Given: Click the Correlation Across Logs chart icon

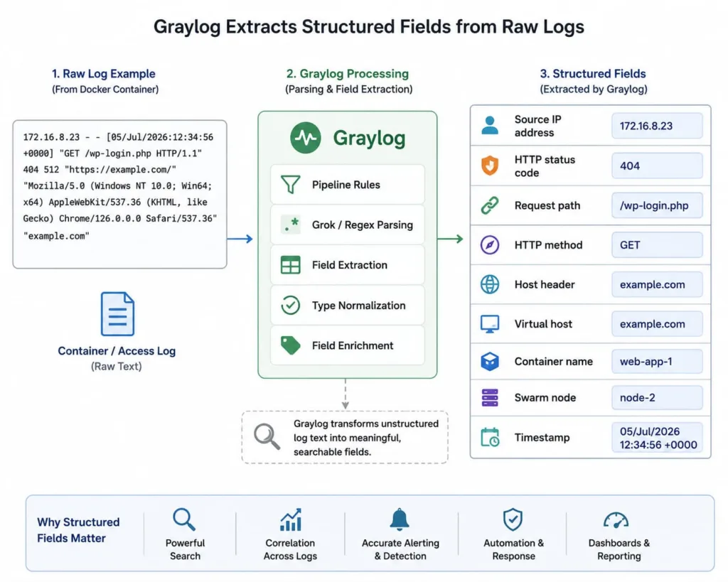Looking at the screenshot, I should coord(291,519).
